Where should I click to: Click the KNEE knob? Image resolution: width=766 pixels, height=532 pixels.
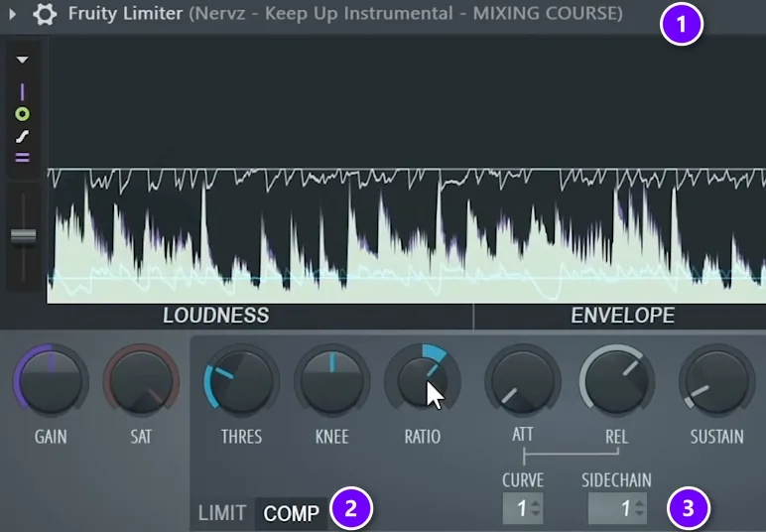[331, 381]
